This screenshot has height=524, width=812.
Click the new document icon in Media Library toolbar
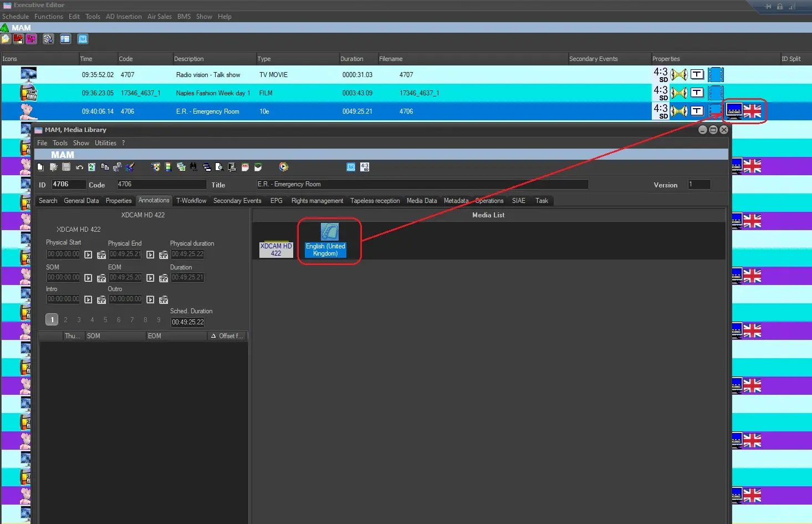click(40, 167)
